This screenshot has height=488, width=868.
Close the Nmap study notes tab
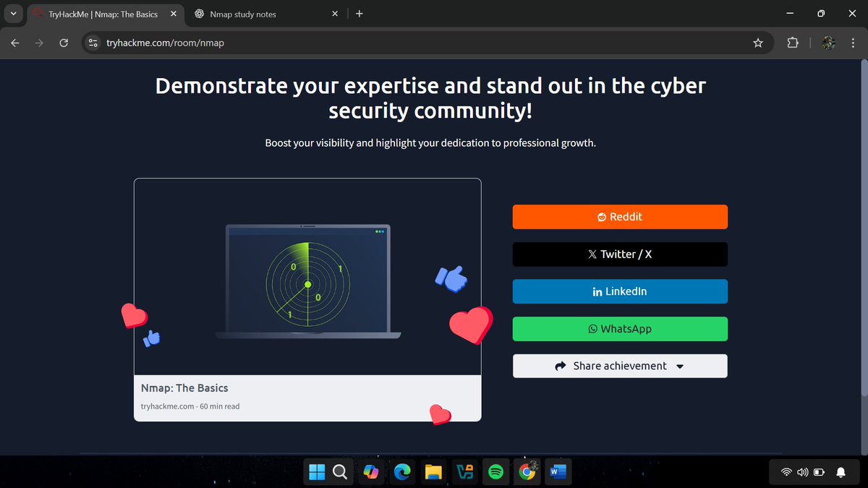click(x=334, y=14)
